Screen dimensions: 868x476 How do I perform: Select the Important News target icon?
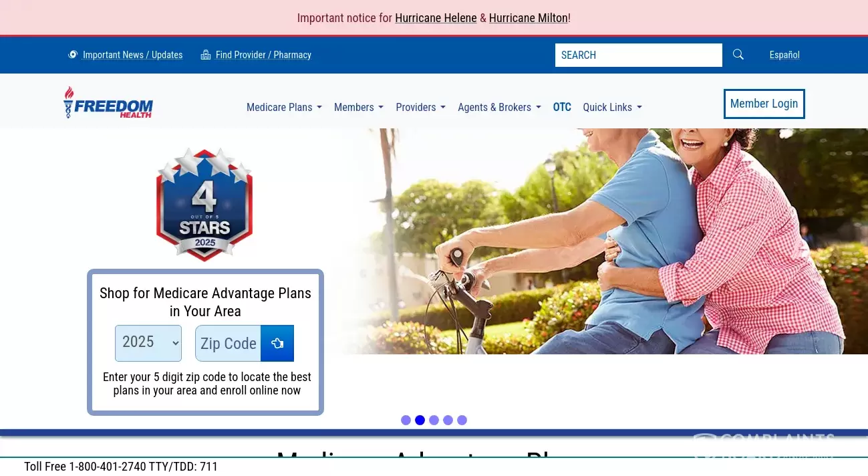74,54
